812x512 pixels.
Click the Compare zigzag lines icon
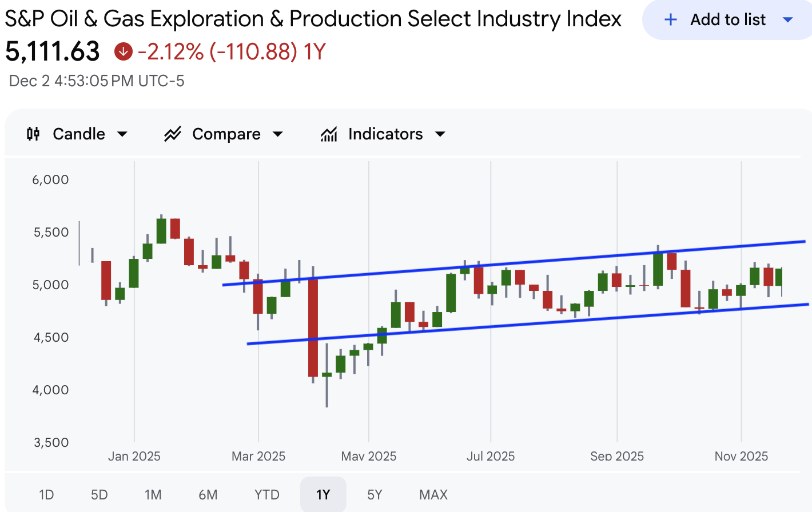(173, 134)
